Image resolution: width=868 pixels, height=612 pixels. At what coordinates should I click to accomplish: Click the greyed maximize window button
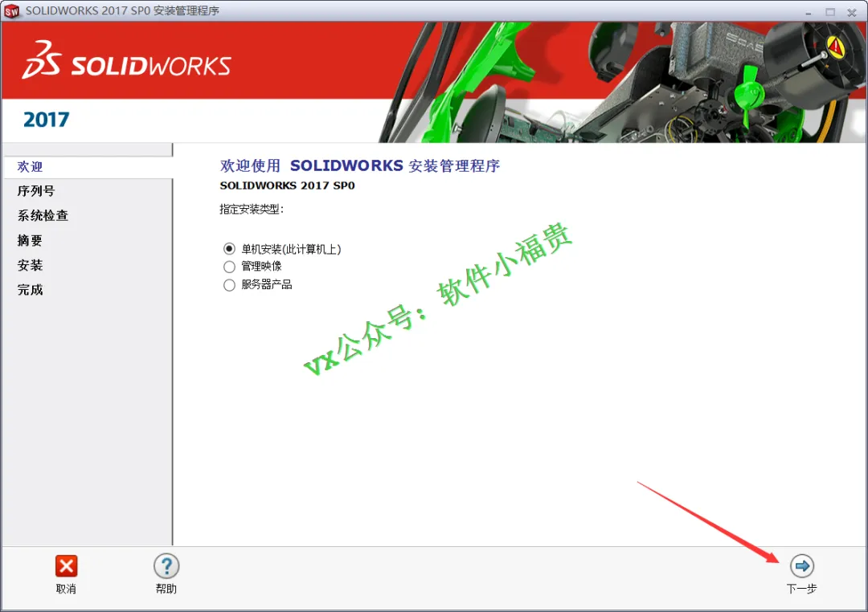click(830, 11)
